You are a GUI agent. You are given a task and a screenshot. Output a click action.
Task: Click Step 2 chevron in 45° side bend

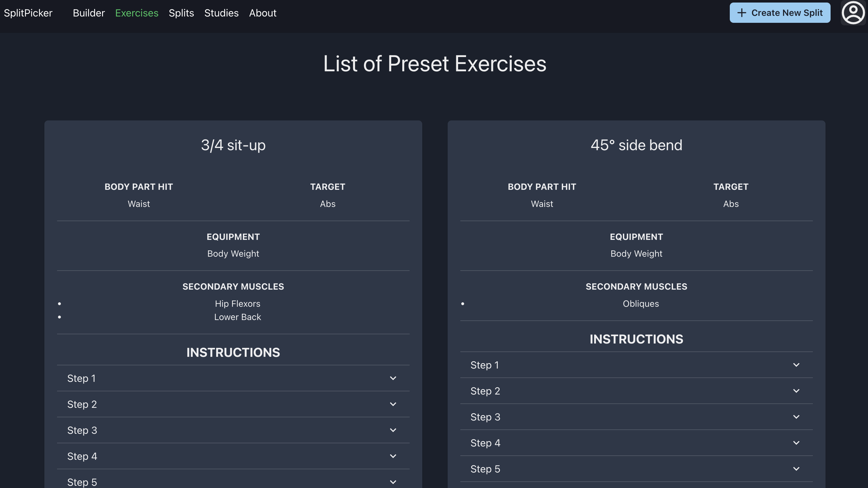796,391
